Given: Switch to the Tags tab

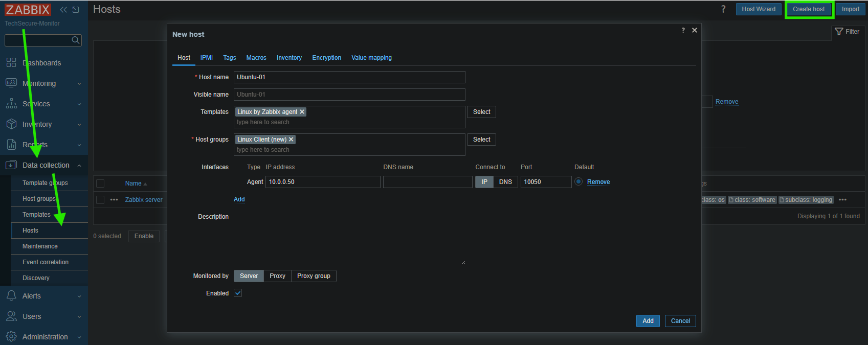Looking at the screenshot, I should 229,58.
